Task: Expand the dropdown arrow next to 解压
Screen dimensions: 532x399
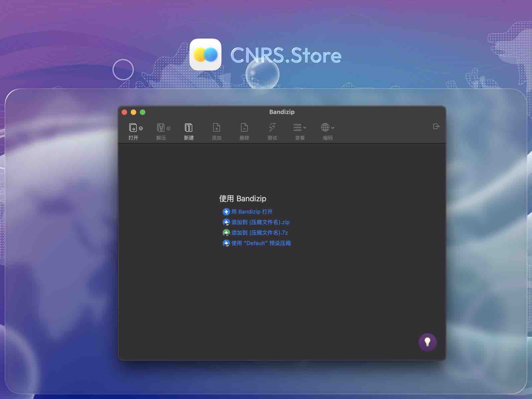Action: tap(169, 128)
